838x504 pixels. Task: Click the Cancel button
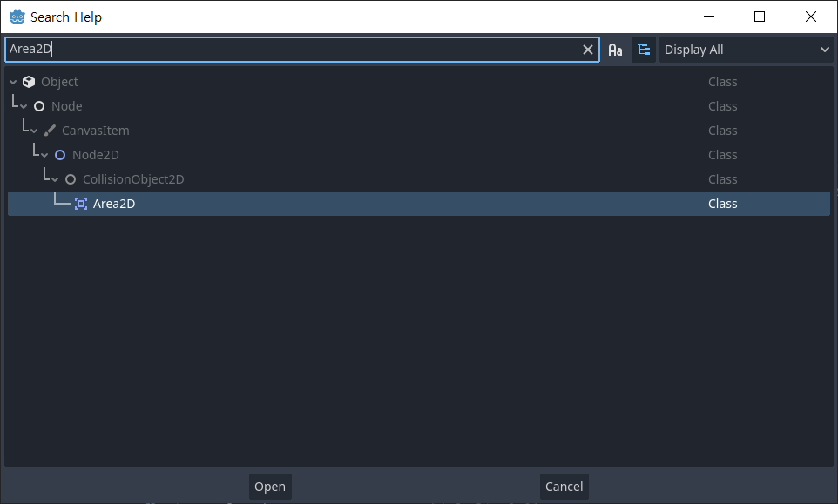coord(564,487)
